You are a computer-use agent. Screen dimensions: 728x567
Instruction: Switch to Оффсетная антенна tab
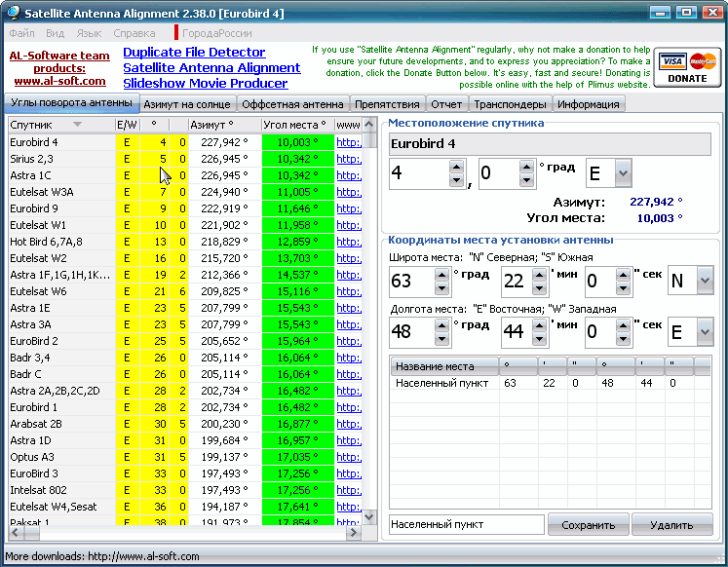pos(292,104)
